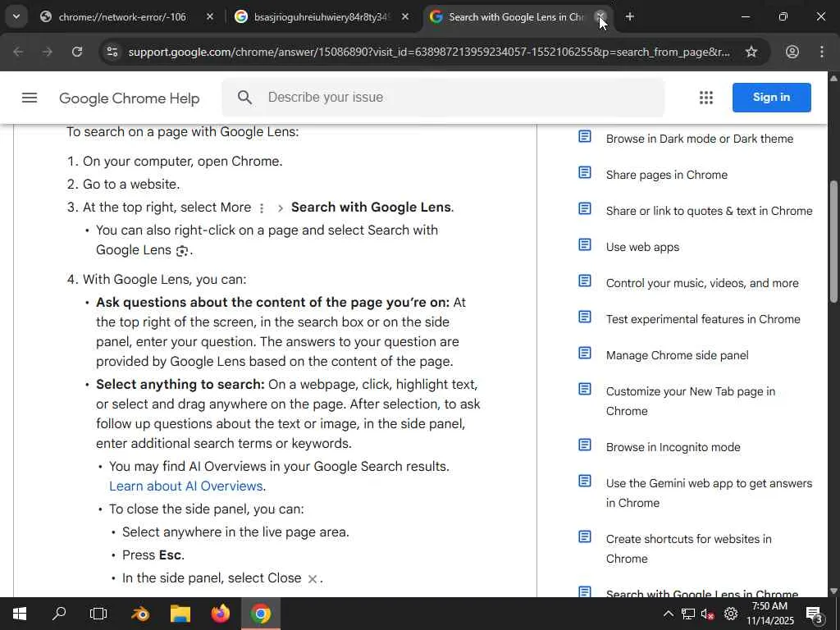This screenshot has height=630, width=840.
Task: Click the page vertical scrollbar thumb
Action: [833, 242]
